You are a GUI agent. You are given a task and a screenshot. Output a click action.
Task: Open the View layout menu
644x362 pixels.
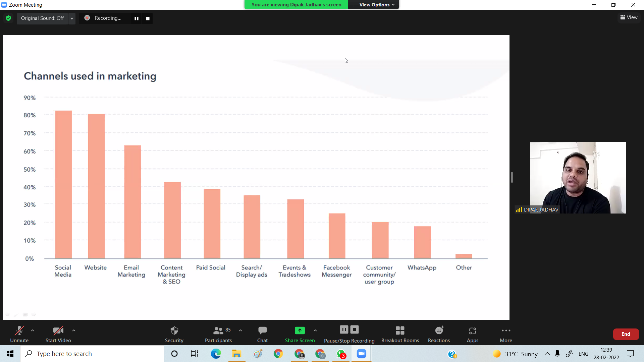coord(629,17)
